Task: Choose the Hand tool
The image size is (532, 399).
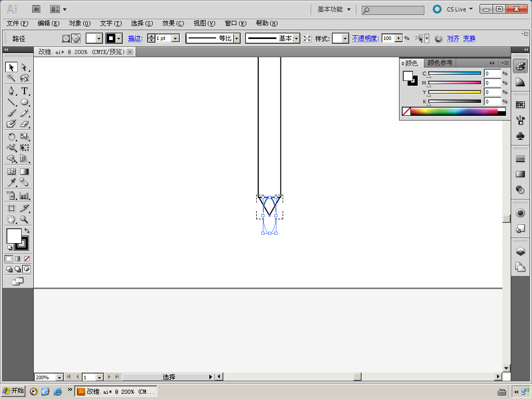Action: click(x=11, y=219)
